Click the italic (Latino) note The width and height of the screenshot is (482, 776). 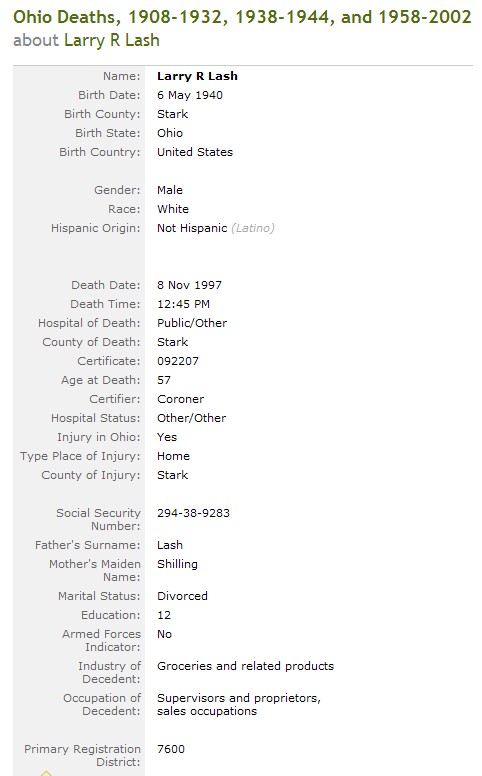(x=253, y=228)
